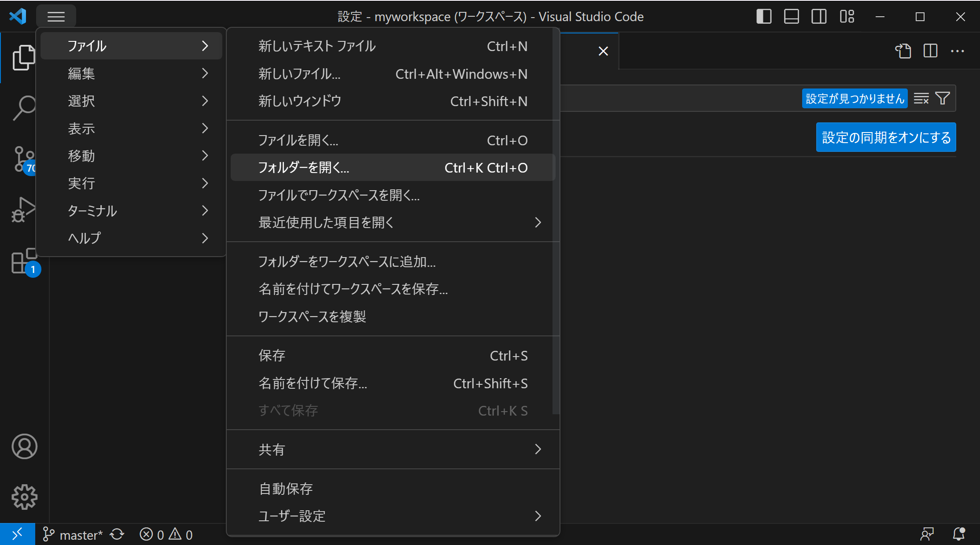Choose フォルダーを開く... menu entry
This screenshot has width=980, height=545.
point(393,167)
